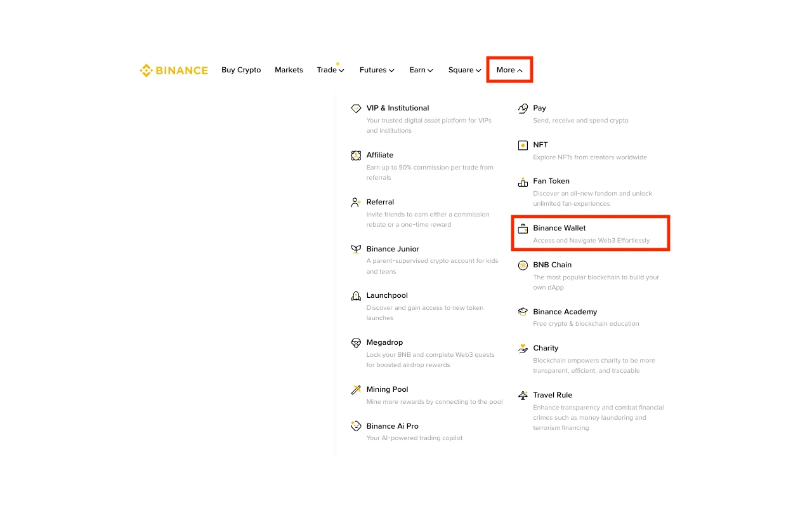The width and height of the screenshot is (812, 508).
Task: Click "Your AI-powered trading copilot" text
Action: [415, 438]
